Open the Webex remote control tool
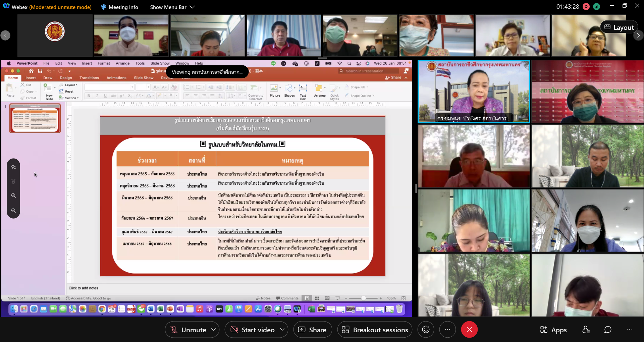Viewport: 644px width, 342px height. click(13, 181)
